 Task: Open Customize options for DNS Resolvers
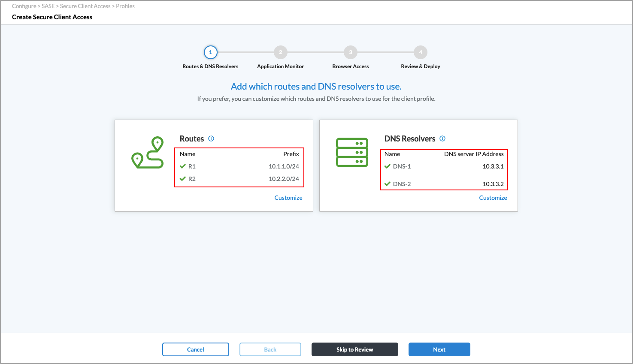493,198
